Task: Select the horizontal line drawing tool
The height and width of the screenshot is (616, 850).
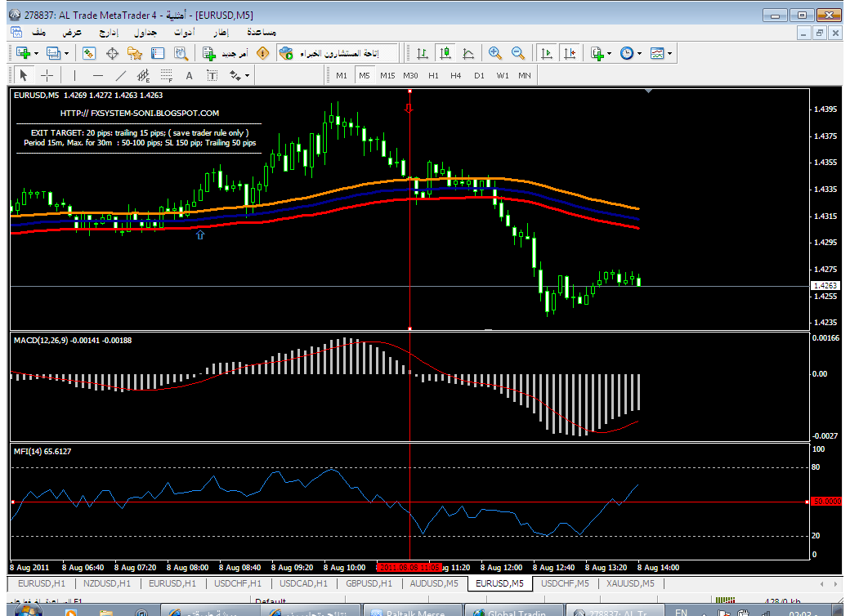Action: (98, 75)
